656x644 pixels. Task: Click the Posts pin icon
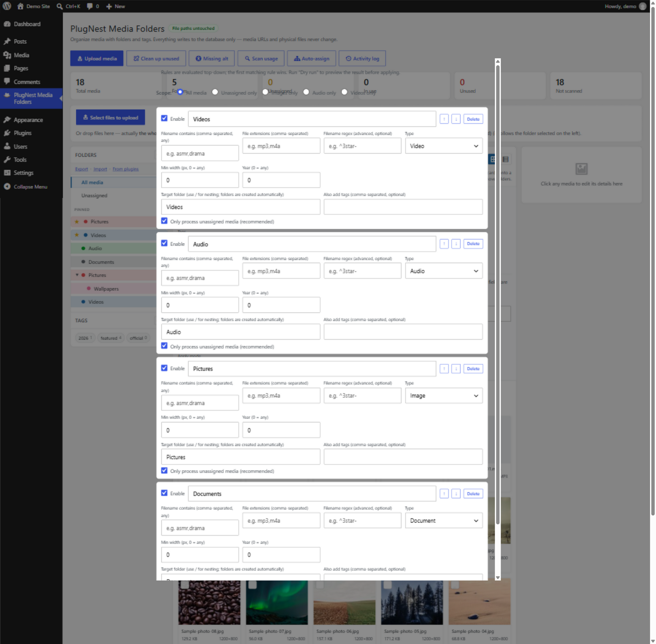7,41
